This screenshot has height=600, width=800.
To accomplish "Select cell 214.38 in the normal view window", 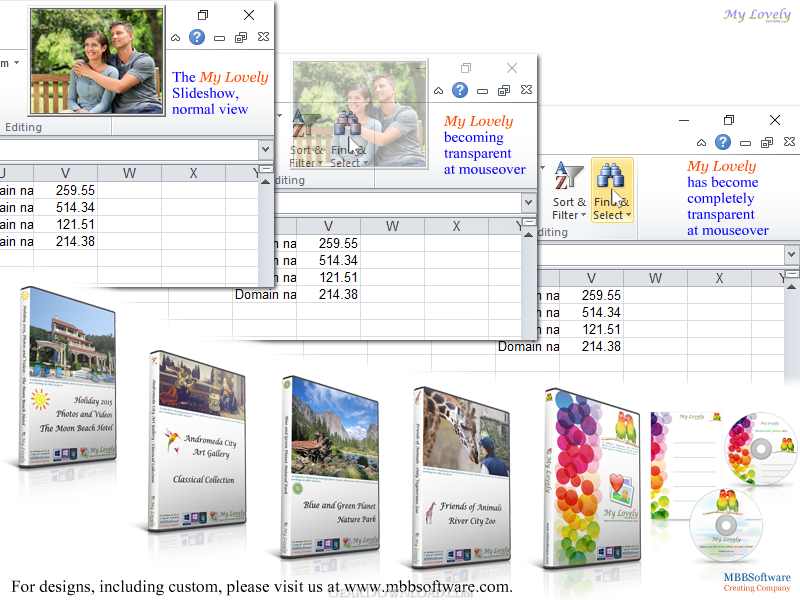I will tap(65, 241).
